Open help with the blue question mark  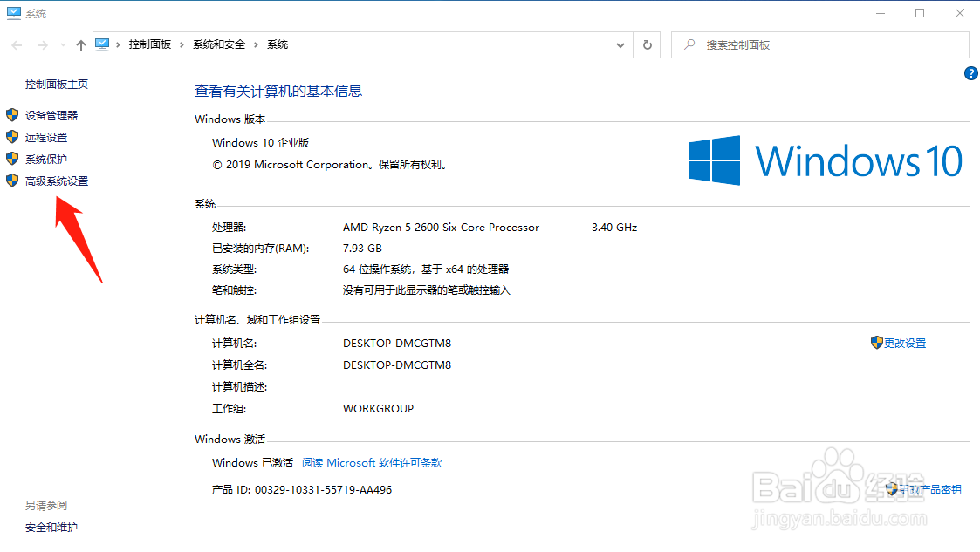(x=970, y=73)
